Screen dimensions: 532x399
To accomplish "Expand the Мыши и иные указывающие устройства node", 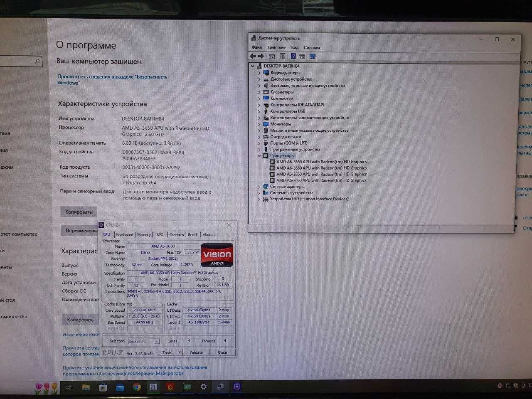I will pyautogui.click(x=259, y=130).
